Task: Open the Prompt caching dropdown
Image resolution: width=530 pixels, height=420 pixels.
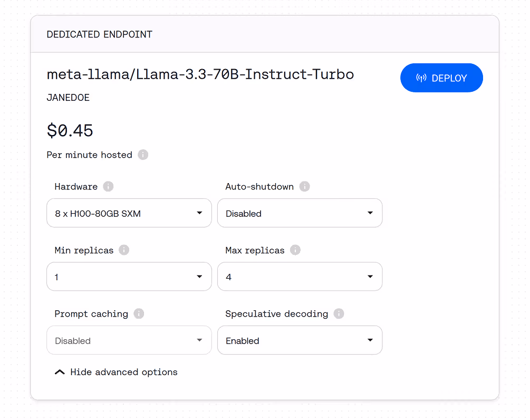Action: coord(129,340)
